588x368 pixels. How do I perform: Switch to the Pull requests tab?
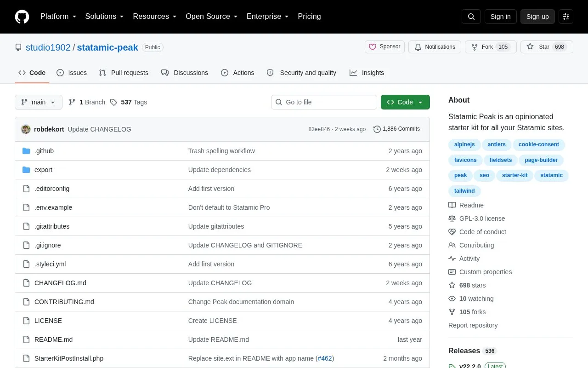pos(124,73)
